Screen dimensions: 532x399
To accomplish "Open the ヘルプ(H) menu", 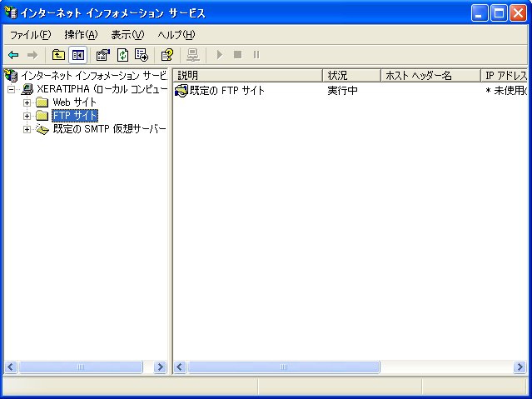I will coord(176,34).
